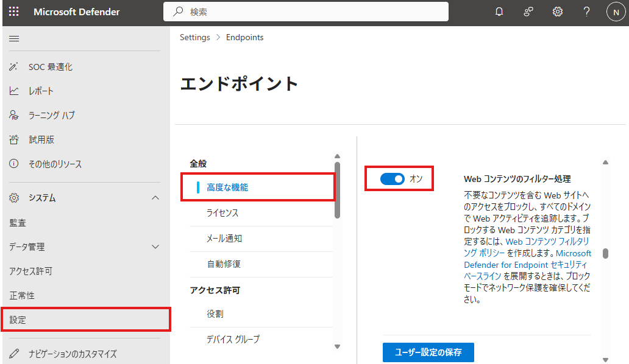Click Microsoft Defender title in header
Image resolution: width=629 pixels, height=364 pixels.
click(x=77, y=12)
